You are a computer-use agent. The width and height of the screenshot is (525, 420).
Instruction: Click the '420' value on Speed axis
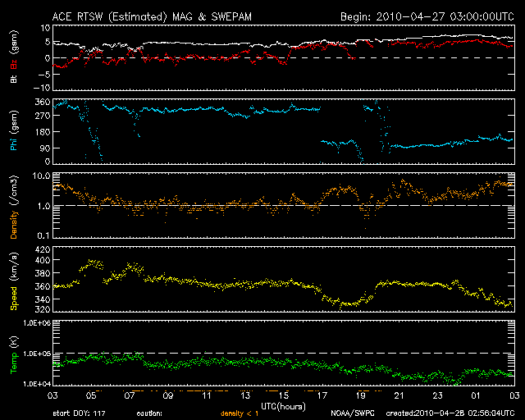click(x=43, y=249)
